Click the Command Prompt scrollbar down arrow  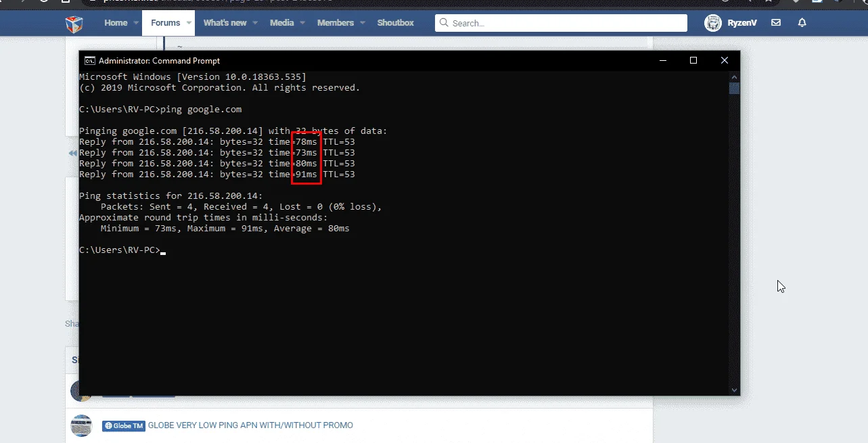[735, 390]
